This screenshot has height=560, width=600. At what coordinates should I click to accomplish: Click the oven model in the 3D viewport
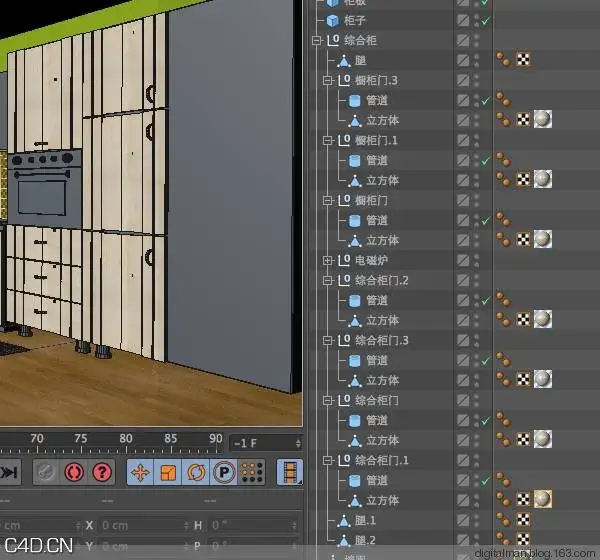tap(45, 188)
